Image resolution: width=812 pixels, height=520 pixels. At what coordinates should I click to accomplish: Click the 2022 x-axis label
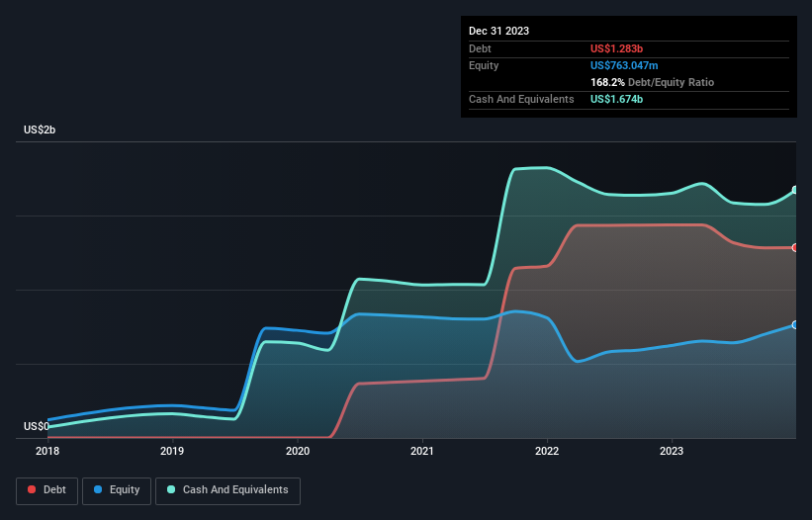pos(547,451)
